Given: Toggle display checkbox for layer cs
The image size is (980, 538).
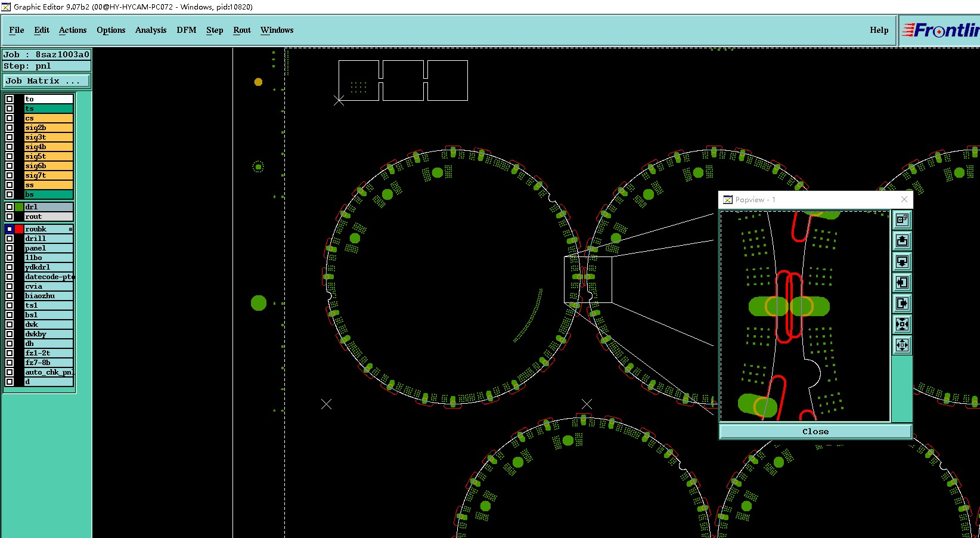Looking at the screenshot, I should pyautogui.click(x=10, y=118).
